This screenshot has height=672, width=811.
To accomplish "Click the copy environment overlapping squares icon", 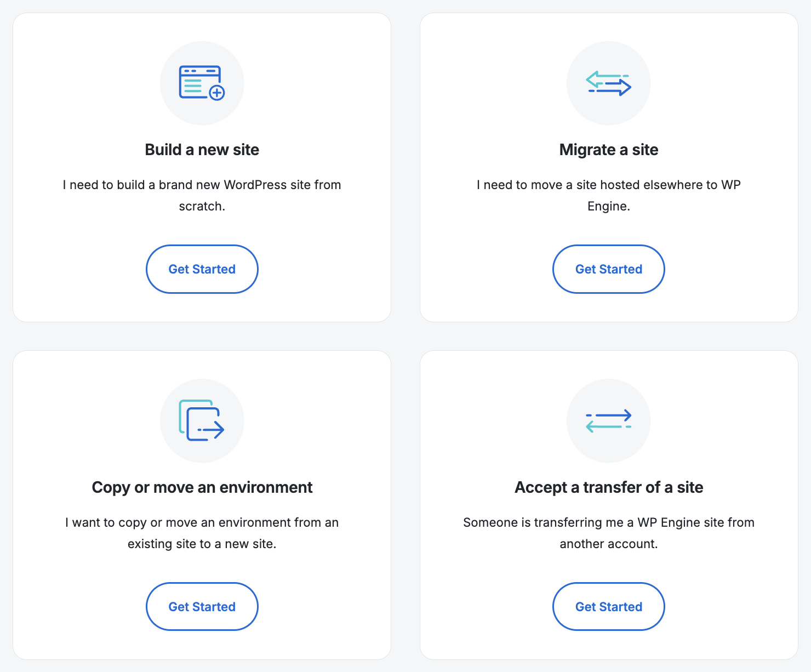I will (x=202, y=420).
